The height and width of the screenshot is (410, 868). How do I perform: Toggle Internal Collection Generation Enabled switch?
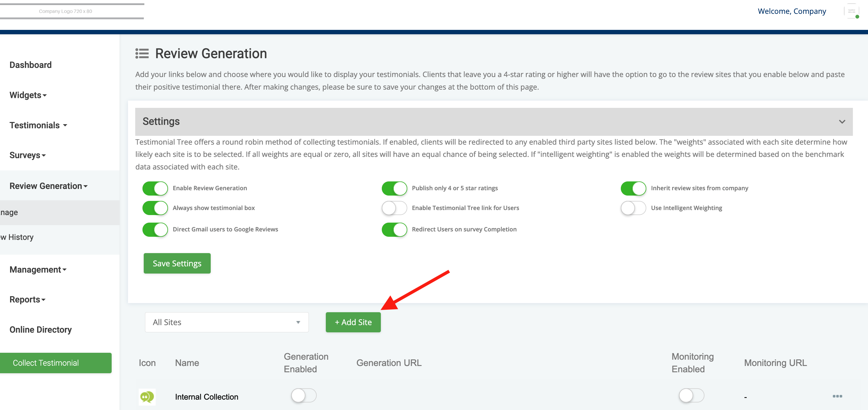coord(303,395)
